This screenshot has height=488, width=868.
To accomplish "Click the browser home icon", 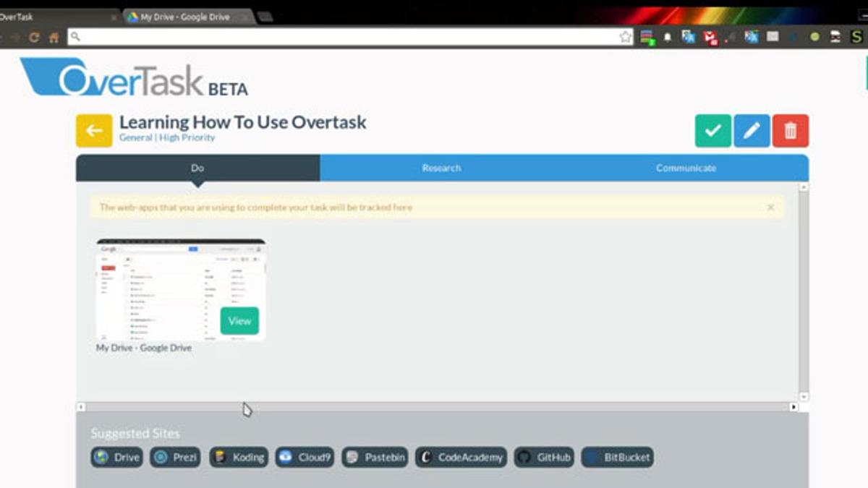I will 54,38.
